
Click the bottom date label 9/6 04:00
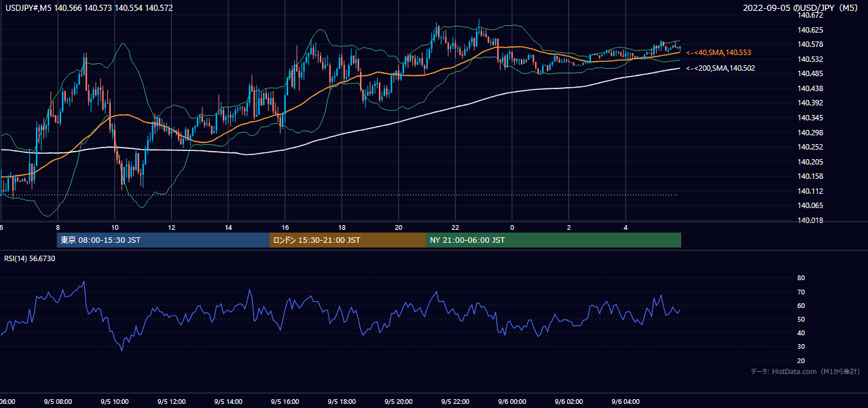[626, 401]
